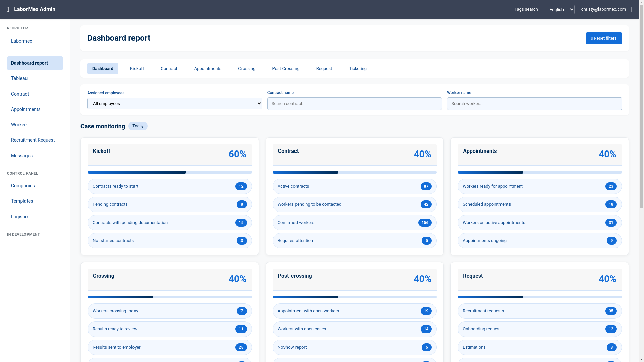This screenshot has height=362, width=644.
Task: Click the LaborMex Admin title
Action: point(35,9)
